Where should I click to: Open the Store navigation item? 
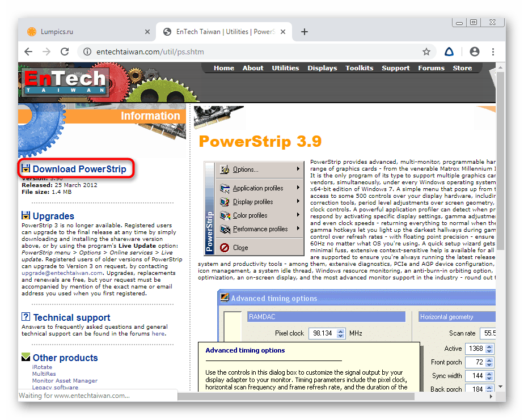tap(462, 68)
